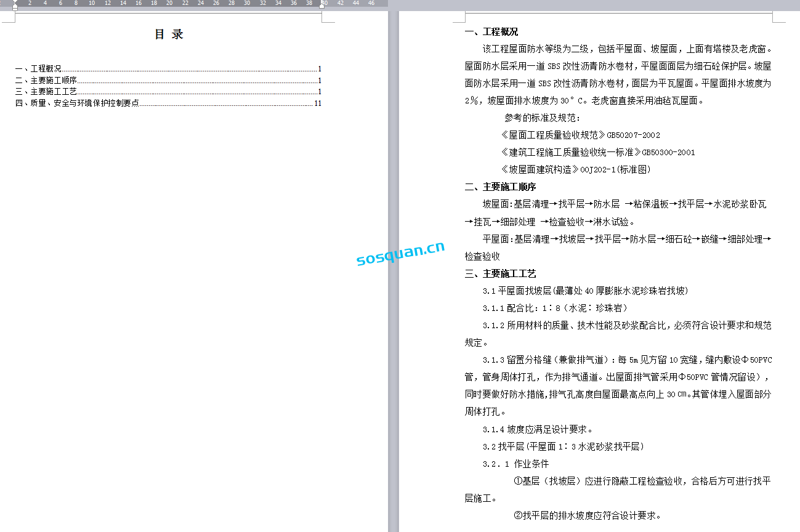Open TOC entry 二、主要施工顺序
The image size is (800, 532).
(x=46, y=81)
